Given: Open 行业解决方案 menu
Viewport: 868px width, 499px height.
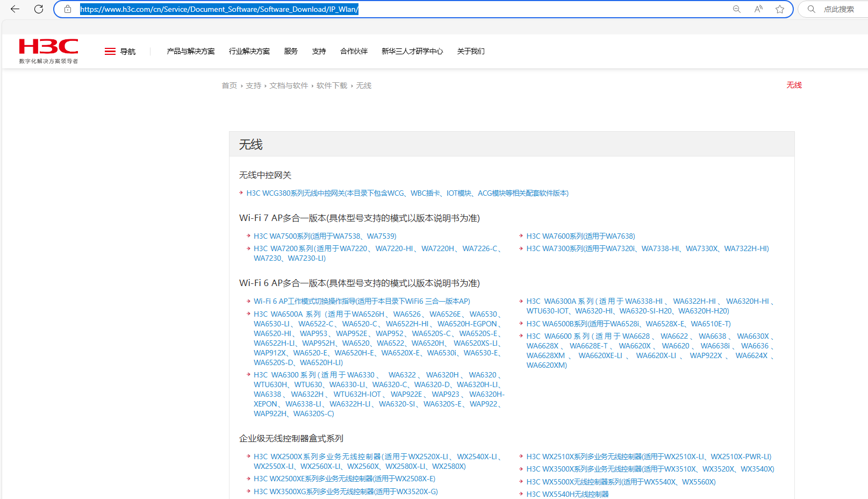Looking at the screenshot, I should [249, 52].
